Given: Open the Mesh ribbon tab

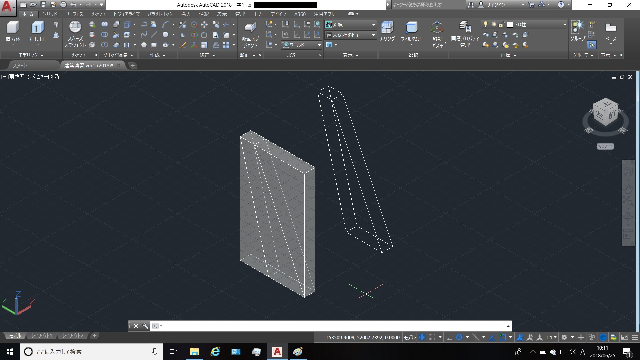Looking at the screenshot, I should [x=98, y=14].
